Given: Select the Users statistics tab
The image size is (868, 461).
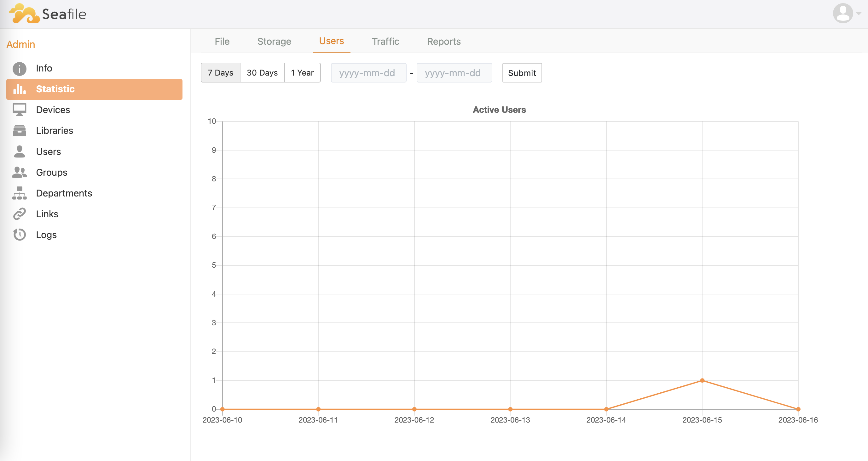Looking at the screenshot, I should tap(332, 41).
